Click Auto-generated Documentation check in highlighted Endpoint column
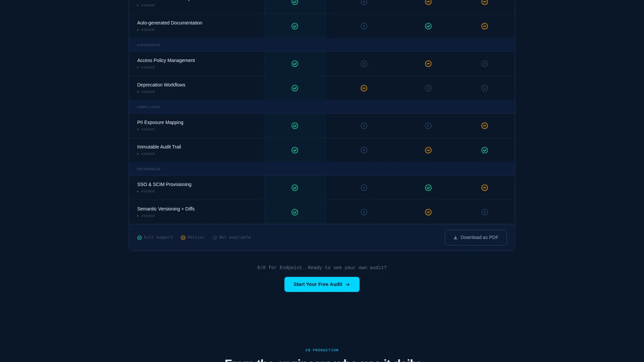This screenshot has width=644, height=362. tap(295, 26)
